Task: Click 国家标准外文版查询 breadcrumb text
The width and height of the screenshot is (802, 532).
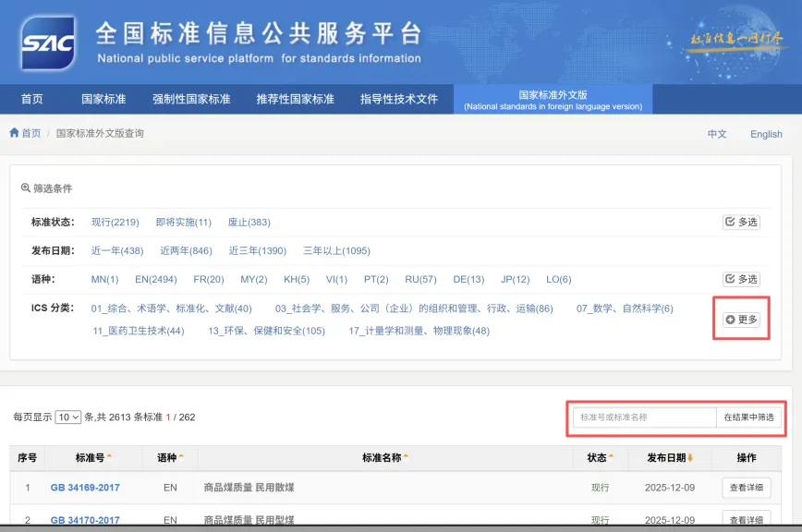Action: click(x=100, y=133)
